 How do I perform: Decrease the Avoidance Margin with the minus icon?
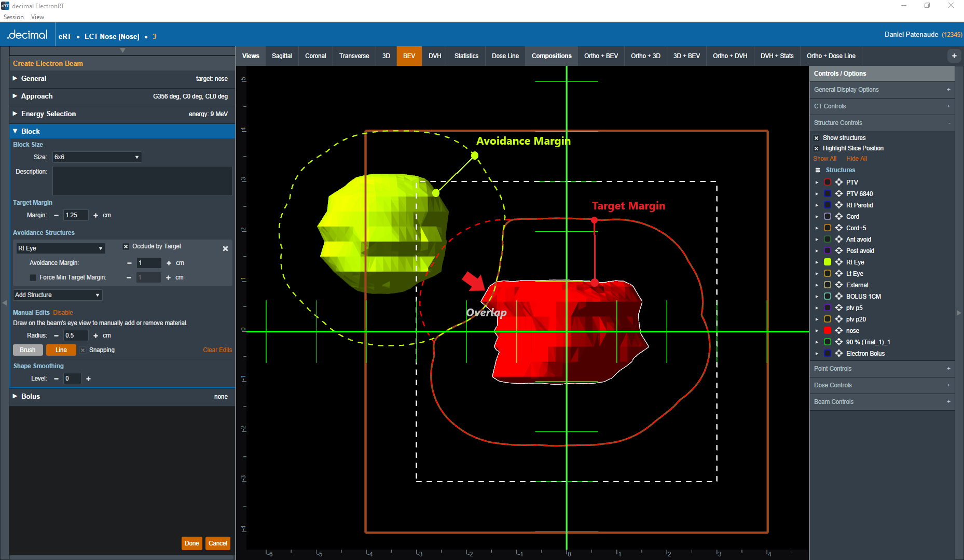[129, 263]
